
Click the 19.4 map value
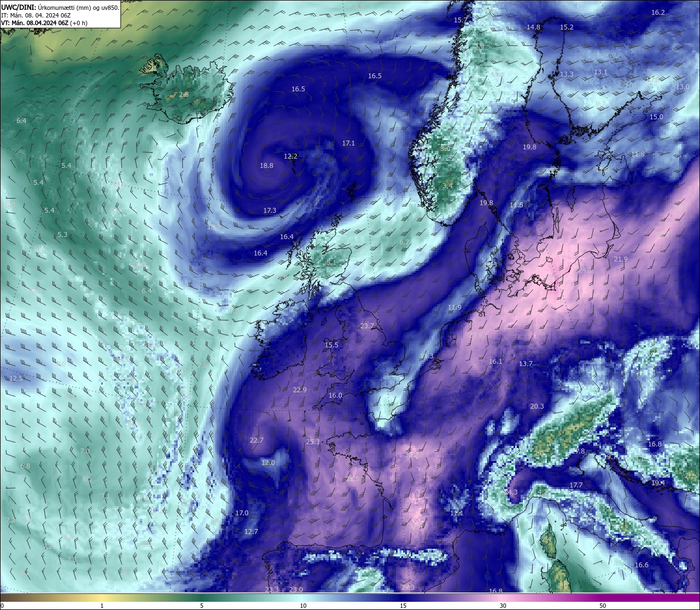click(x=658, y=483)
